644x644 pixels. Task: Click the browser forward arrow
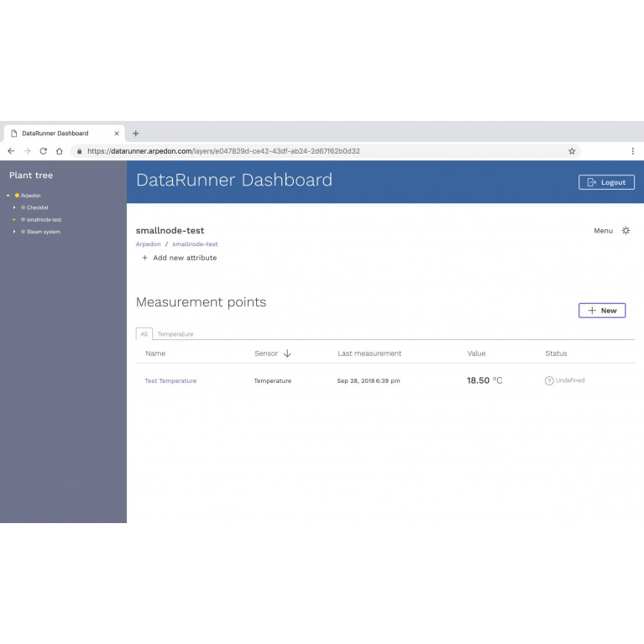(x=27, y=151)
